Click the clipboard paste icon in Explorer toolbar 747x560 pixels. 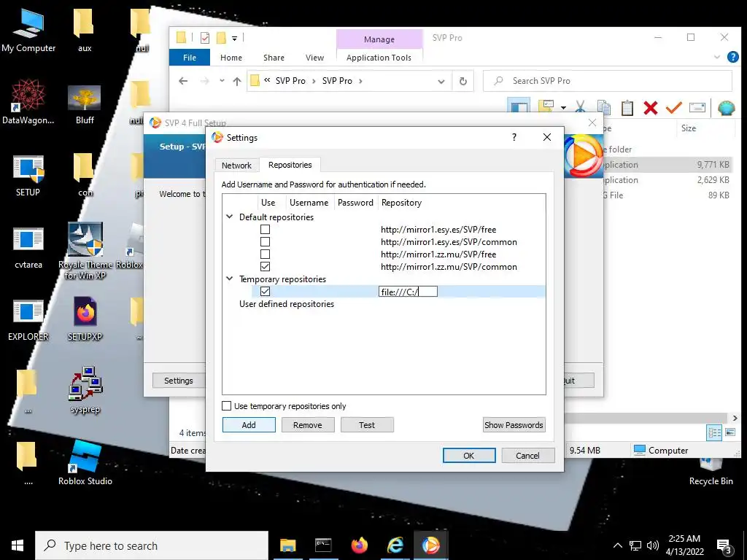627,108
